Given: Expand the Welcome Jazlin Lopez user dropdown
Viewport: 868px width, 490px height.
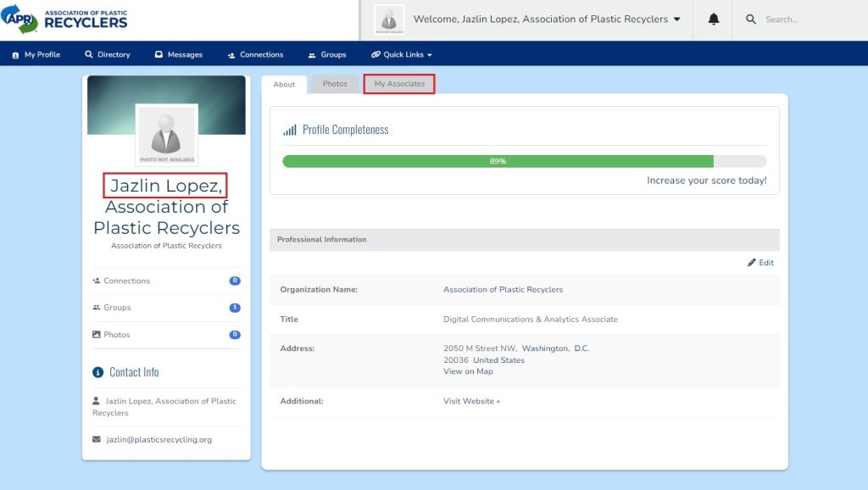Looking at the screenshot, I should 547,19.
